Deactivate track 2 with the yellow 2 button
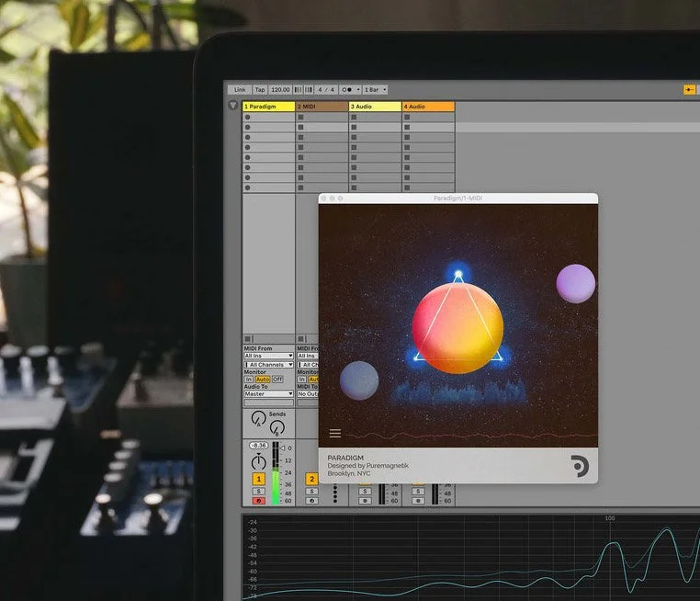The height and width of the screenshot is (601, 700). pos(311,479)
